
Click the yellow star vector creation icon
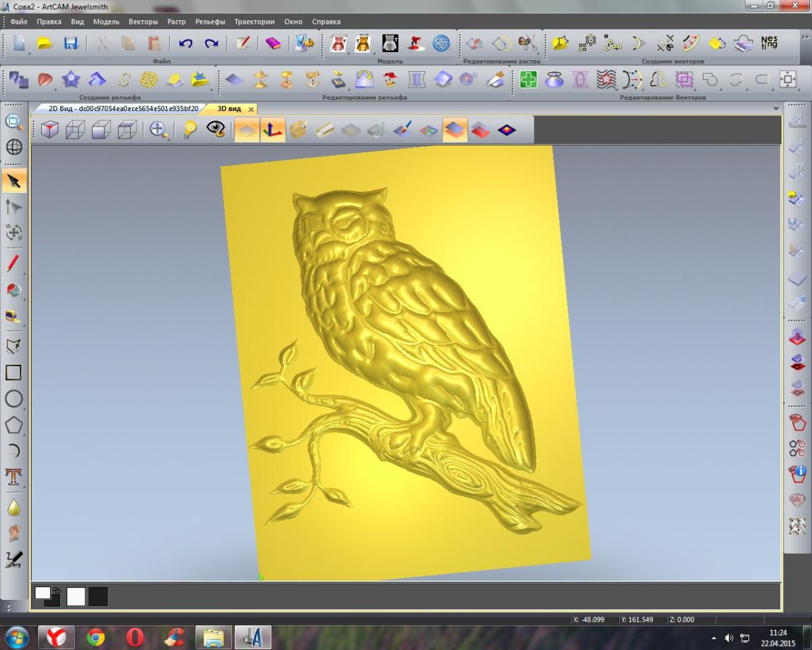point(561,43)
